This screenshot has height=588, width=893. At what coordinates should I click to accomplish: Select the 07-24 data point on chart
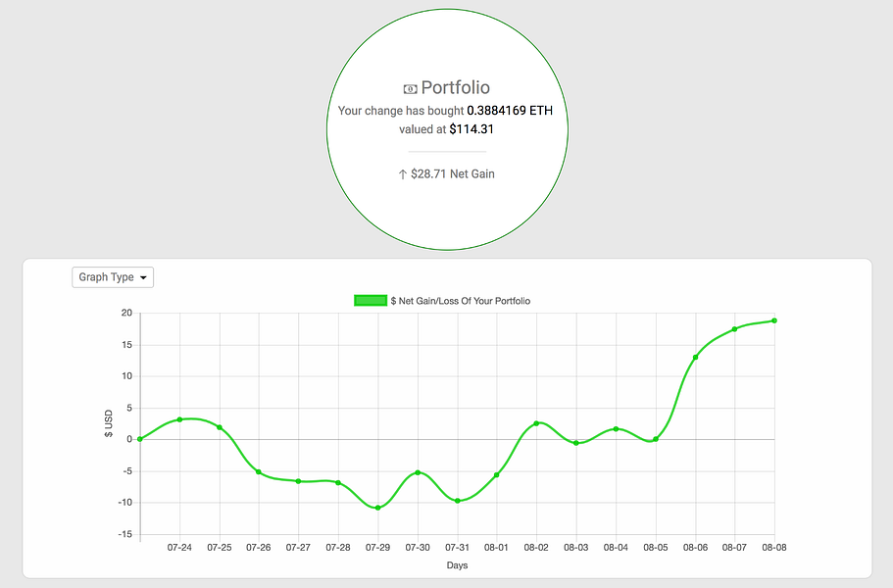tap(180, 419)
